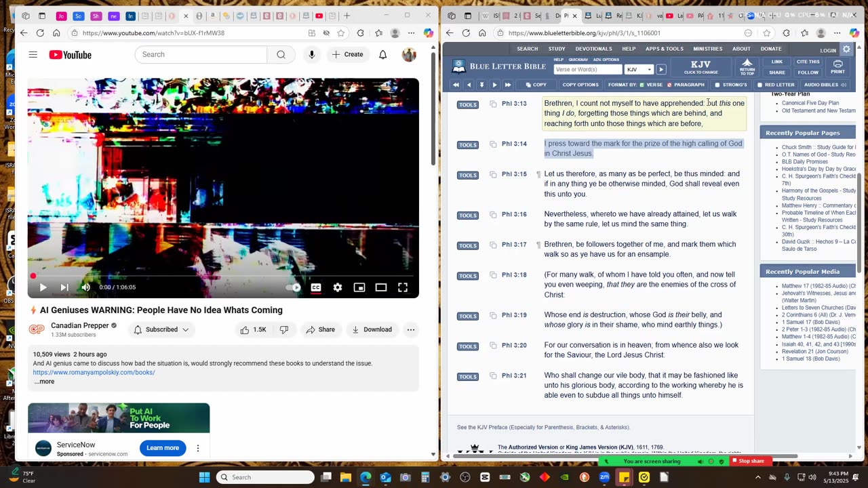Go to next chapter arrow
868x488 pixels.
494,85
